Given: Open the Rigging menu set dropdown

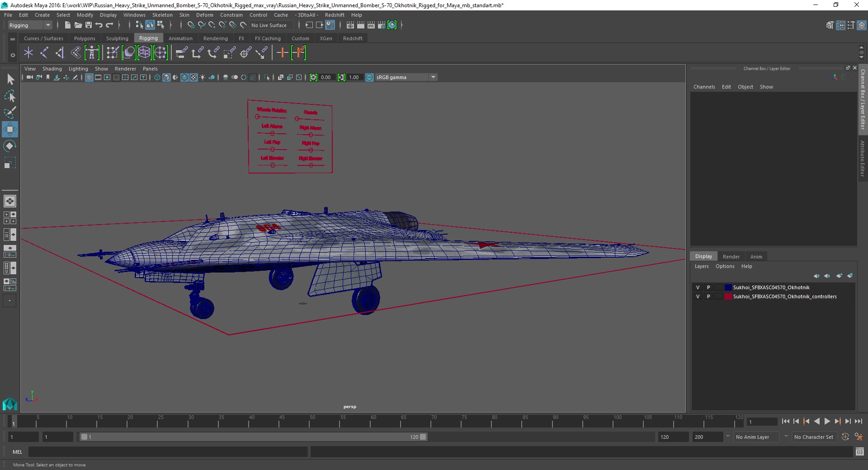Looking at the screenshot, I should [x=29, y=25].
